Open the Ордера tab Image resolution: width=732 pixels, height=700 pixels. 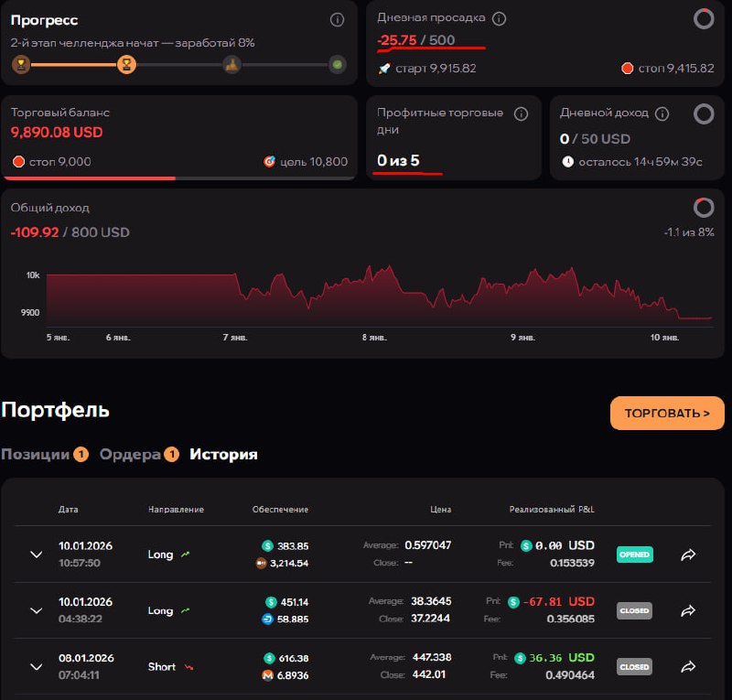130,454
